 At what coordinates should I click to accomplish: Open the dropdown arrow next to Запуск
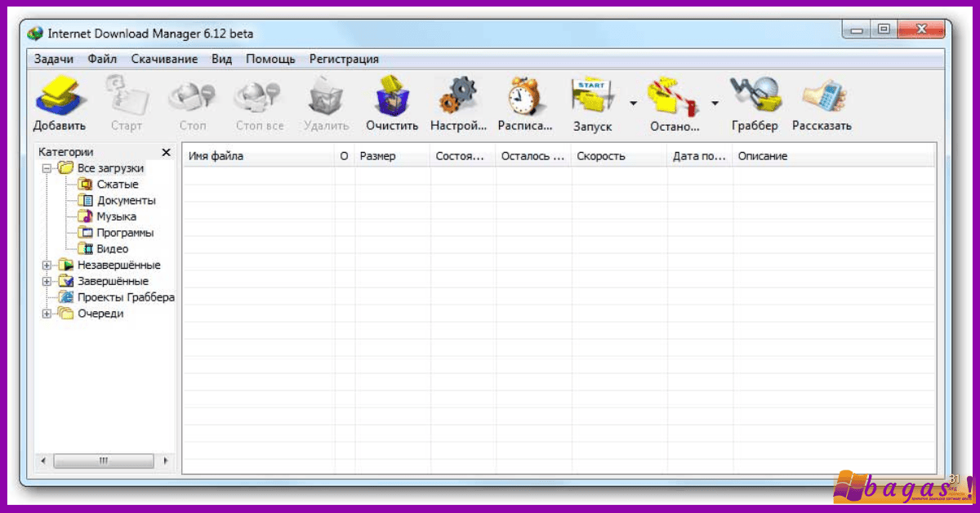[633, 104]
